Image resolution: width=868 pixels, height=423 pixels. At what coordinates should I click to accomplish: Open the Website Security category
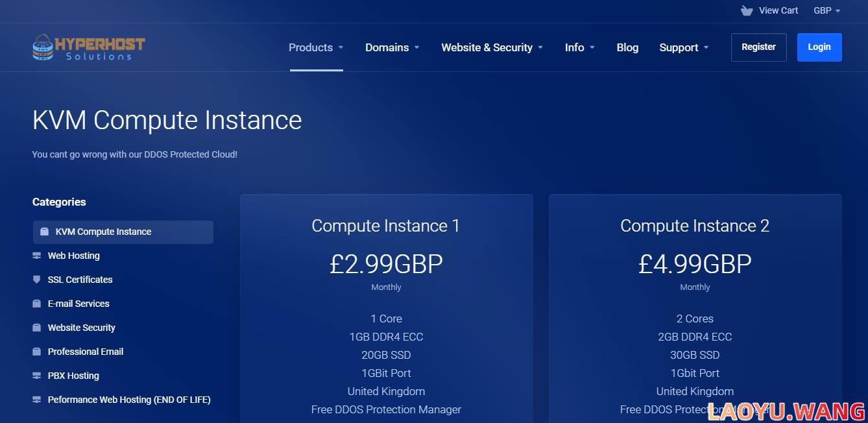(x=82, y=328)
